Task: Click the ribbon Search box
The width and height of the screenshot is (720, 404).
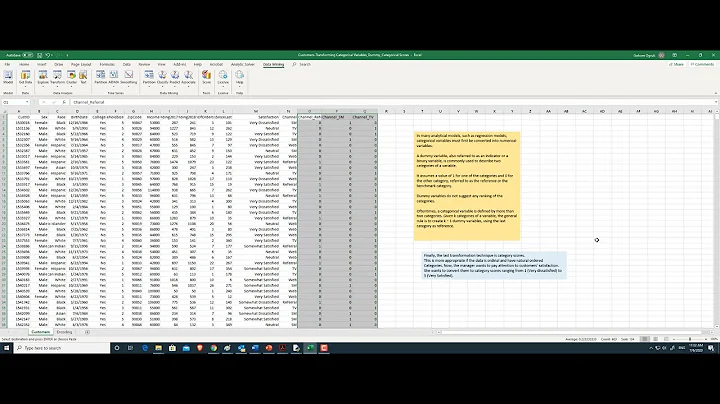Action: [304, 65]
